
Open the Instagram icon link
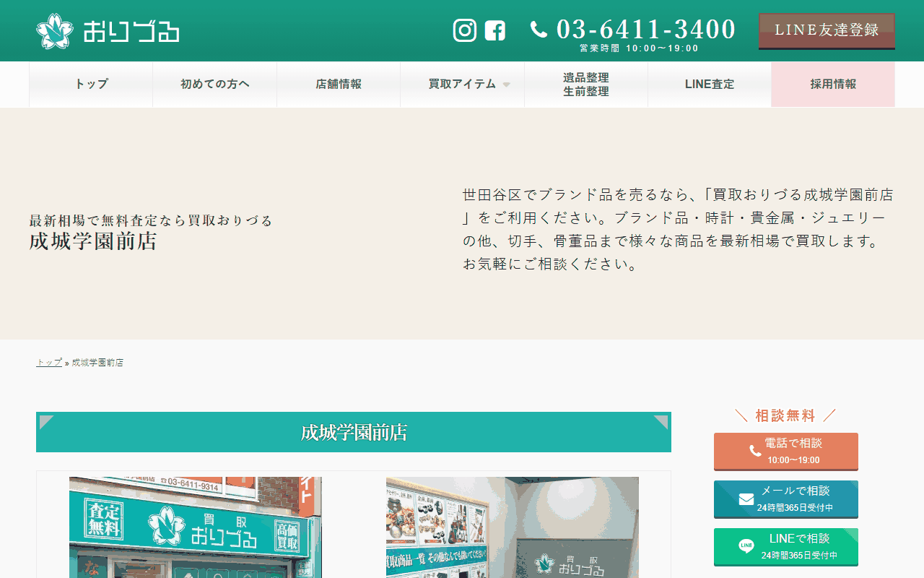[x=465, y=30]
